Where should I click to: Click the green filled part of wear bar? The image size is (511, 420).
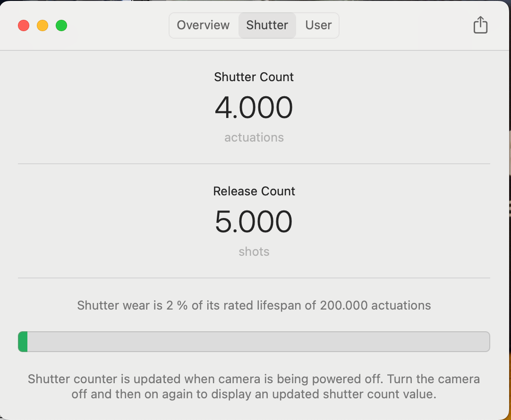coord(23,342)
